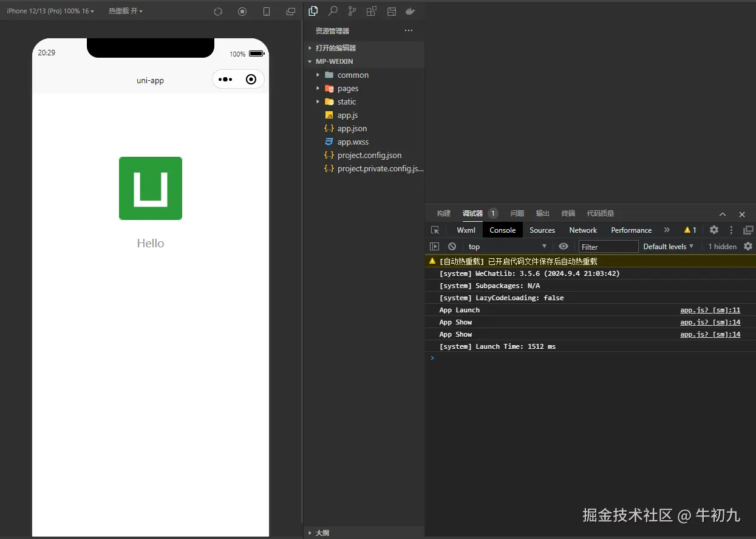Switch to the 输出 tab
The image size is (756, 539).
pyautogui.click(x=543, y=213)
